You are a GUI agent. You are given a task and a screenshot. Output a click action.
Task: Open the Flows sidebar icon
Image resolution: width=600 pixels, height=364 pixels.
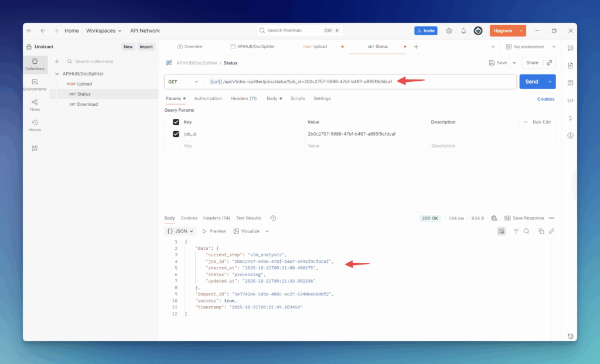35,105
